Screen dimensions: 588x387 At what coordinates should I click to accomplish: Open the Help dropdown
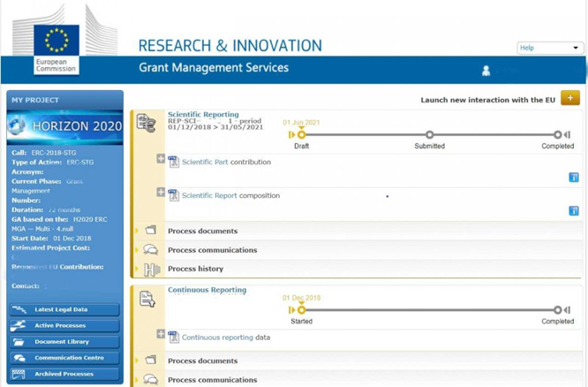[x=550, y=48]
